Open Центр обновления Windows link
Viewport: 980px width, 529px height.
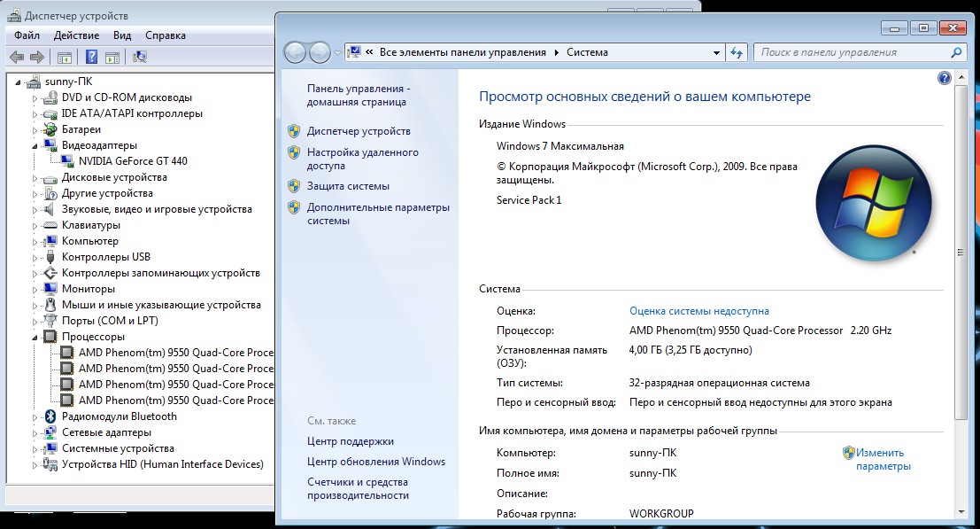(376, 462)
